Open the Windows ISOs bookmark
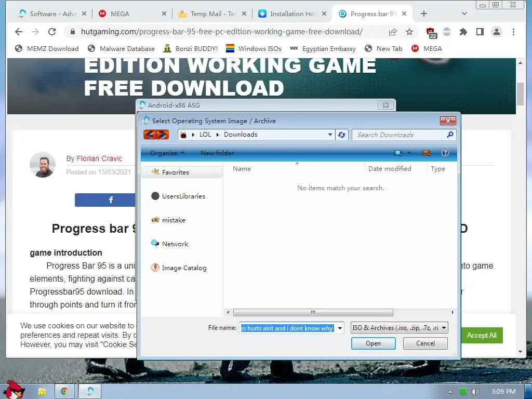Image resolution: width=532 pixels, height=399 pixels. tap(254, 48)
